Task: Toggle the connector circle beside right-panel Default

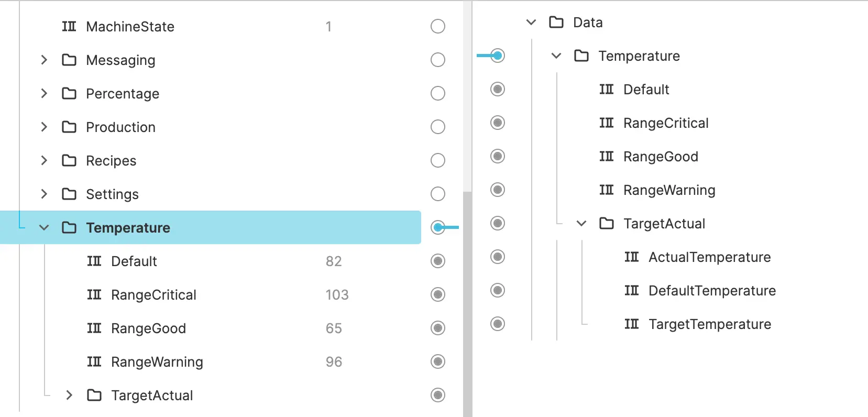Action: (x=497, y=90)
